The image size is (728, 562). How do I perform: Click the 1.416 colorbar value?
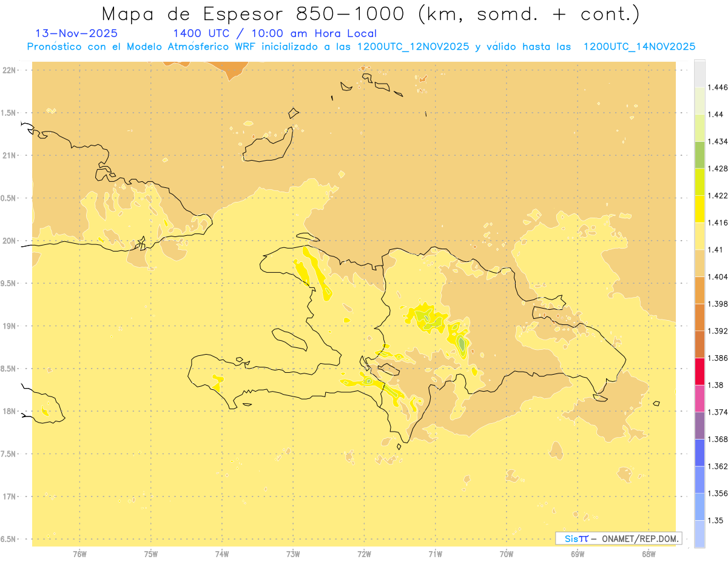(x=719, y=222)
